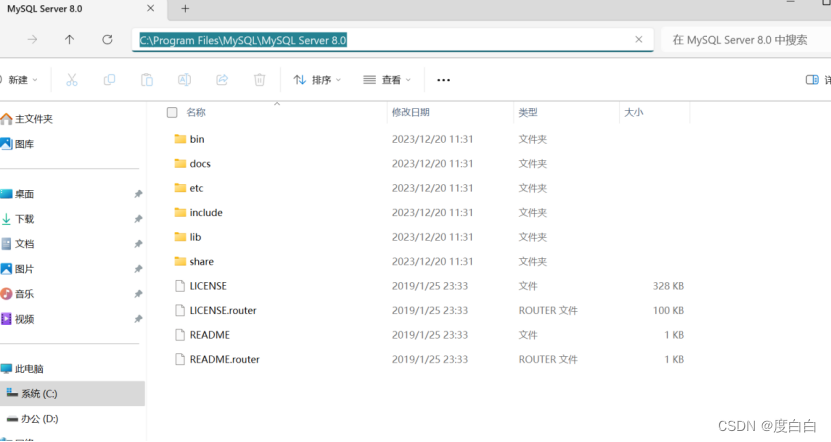Click the README.router file icon
Image resolution: width=831 pixels, height=442 pixels.
[180, 359]
